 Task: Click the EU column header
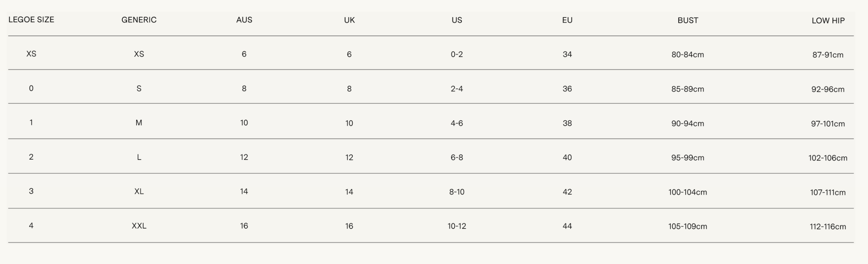pyautogui.click(x=567, y=20)
